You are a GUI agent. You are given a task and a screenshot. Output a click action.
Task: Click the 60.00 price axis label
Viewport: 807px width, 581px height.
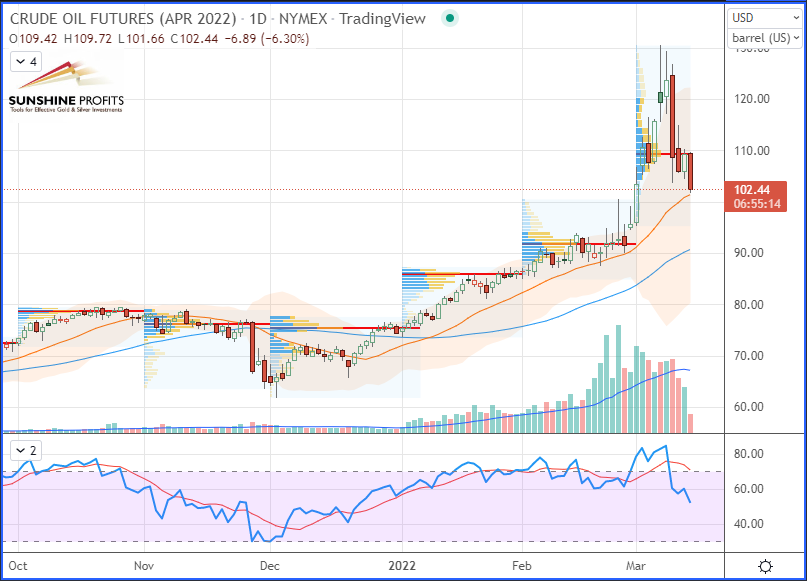coord(749,407)
